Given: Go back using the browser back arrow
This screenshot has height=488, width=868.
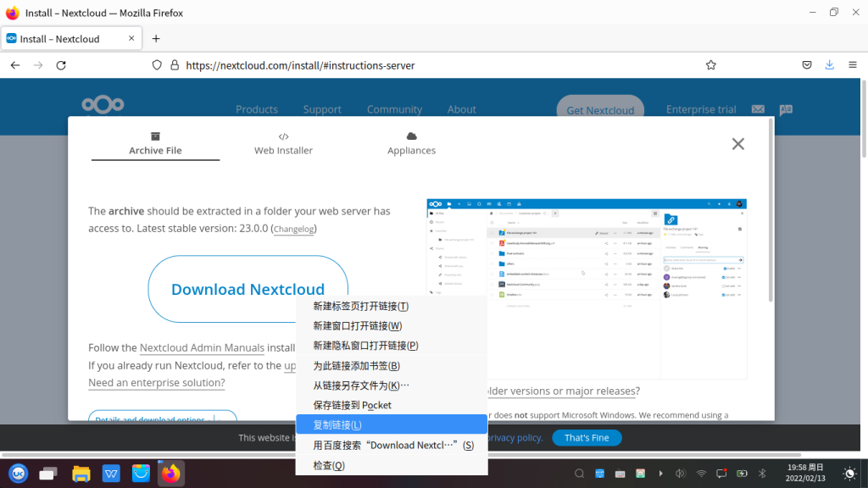Looking at the screenshot, I should (15, 65).
